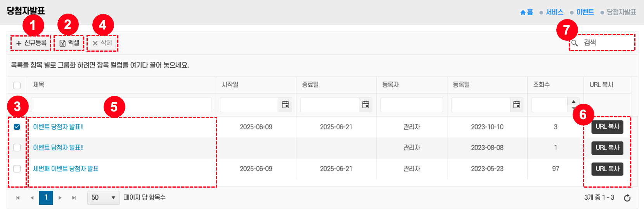The height and width of the screenshot is (209, 644).
Task: Open the 등록일 filter calendar icon
Action: (516, 104)
